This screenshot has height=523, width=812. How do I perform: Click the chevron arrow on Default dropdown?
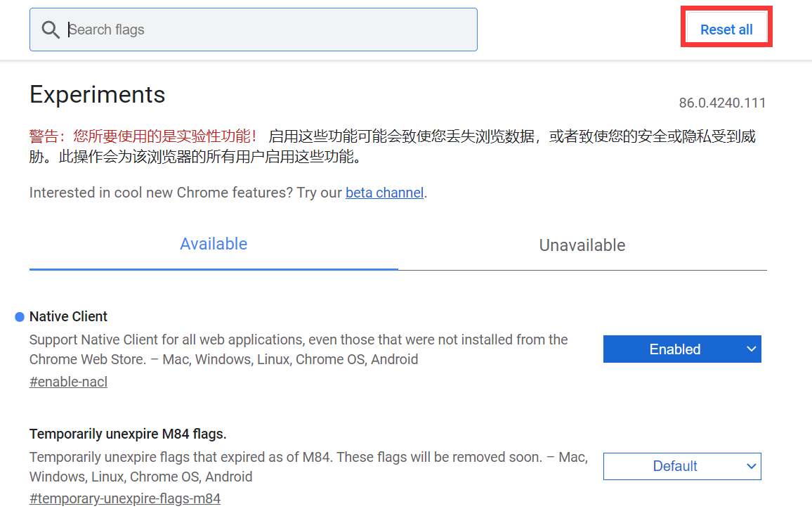[751, 466]
